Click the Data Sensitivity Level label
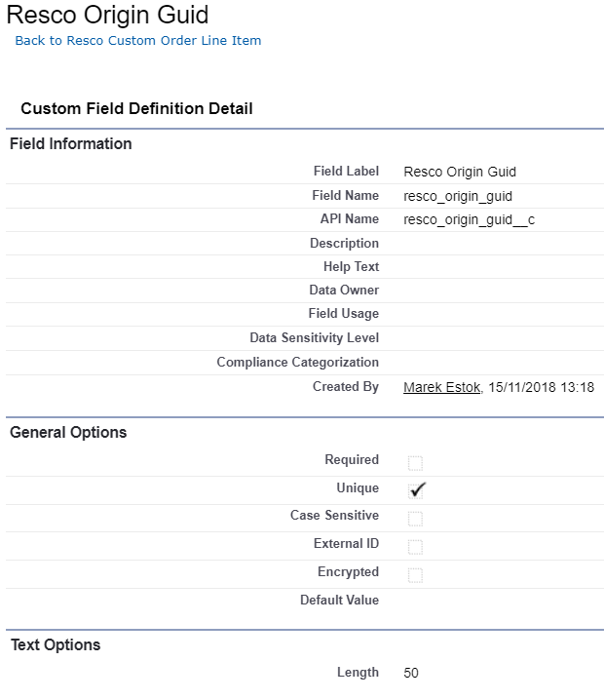 coord(314,338)
